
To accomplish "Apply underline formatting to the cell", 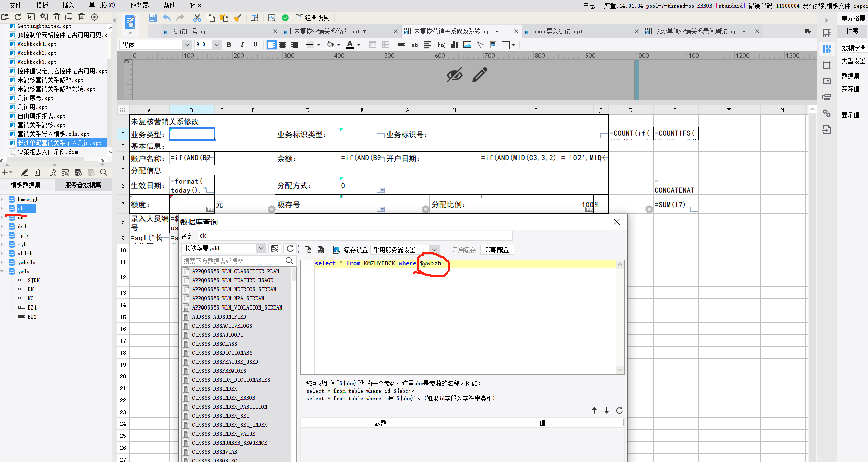I will coord(255,45).
